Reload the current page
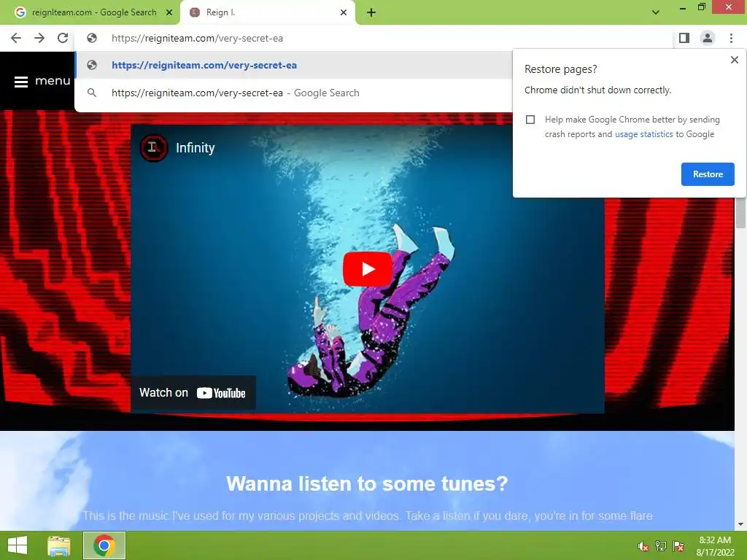Image resolution: width=747 pixels, height=560 pixels. (x=63, y=38)
